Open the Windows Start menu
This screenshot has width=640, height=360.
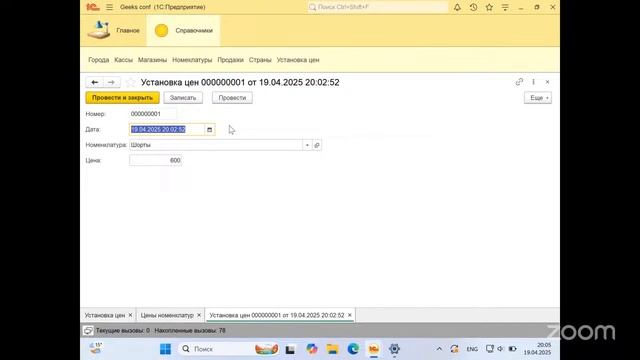pyautogui.click(x=165, y=349)
